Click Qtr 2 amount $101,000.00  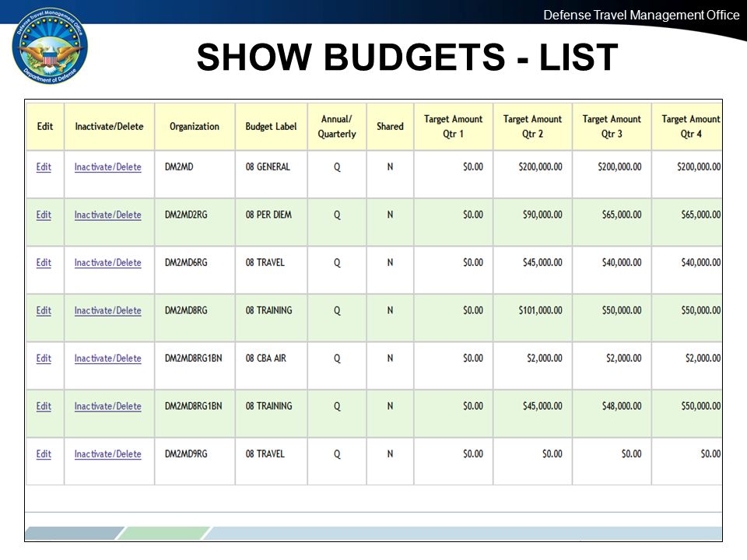pos(540,310)
